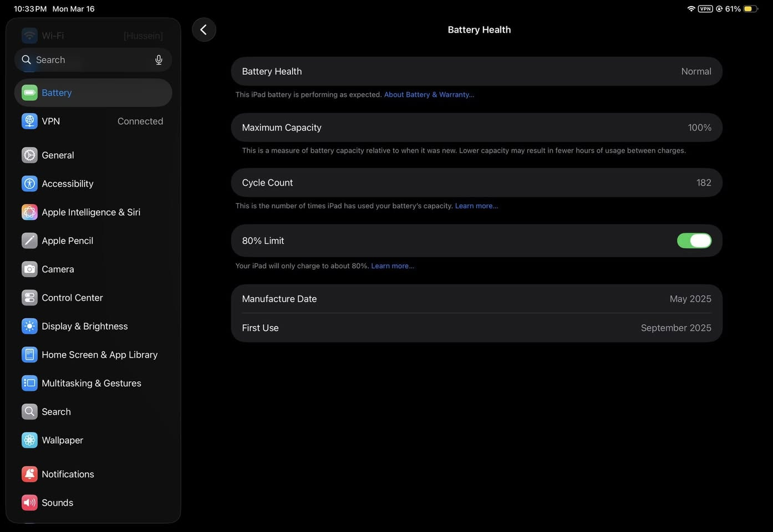The image size is (773, 532).
Task: Select the Apple Intelligence & Siri icon
Action: click(29, 212)
